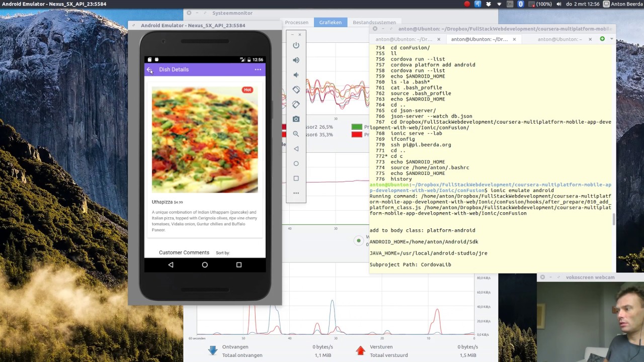Open Anton Beerda user menu
Screen dimensions: 644x362
(x=623, y=4)
